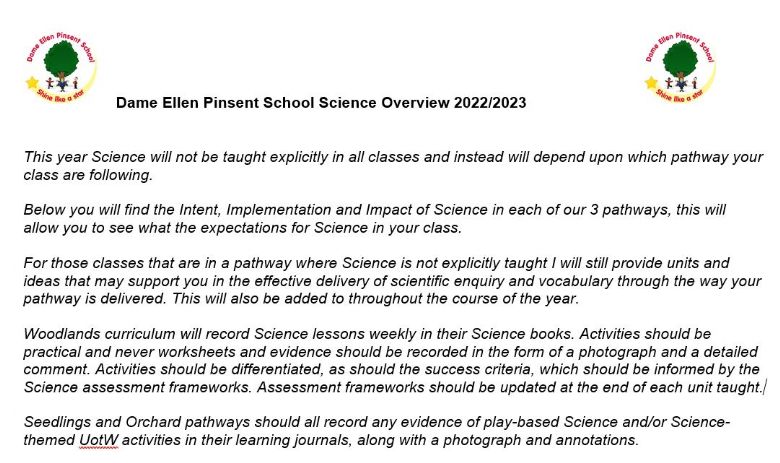This screenshot has height=463, width=780.
Task: Click the children figures in left logo
Action: [62, 83]
